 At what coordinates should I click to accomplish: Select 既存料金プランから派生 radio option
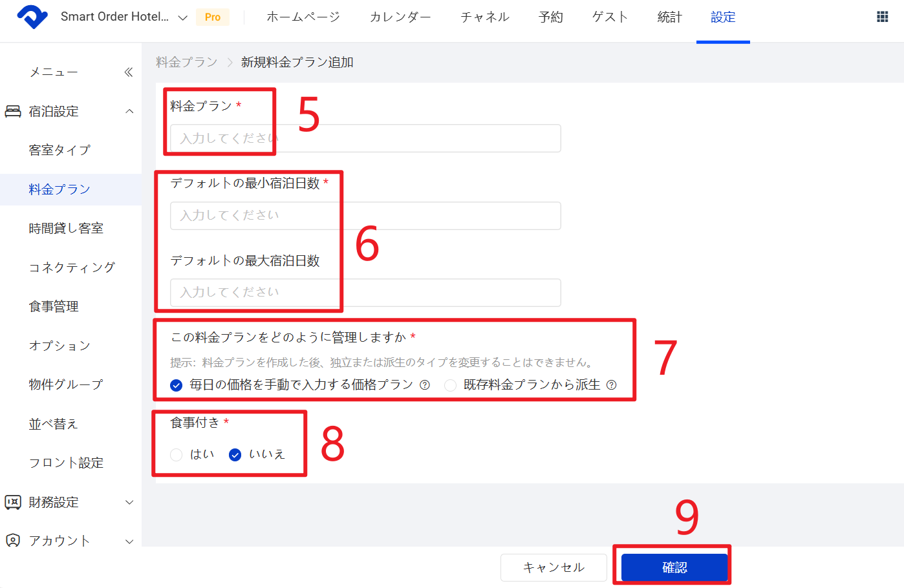click(x=451, y=385)
